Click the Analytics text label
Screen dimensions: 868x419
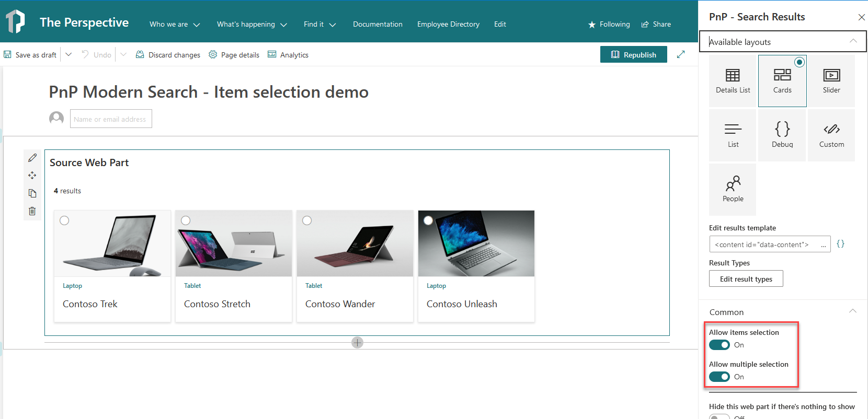(294, 55)
